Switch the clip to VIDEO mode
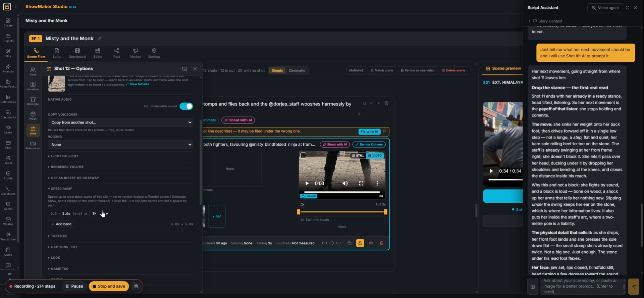 [375, 156]
